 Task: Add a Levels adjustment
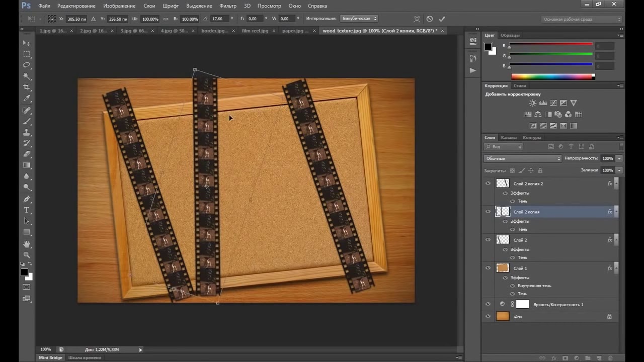(543, 103)
